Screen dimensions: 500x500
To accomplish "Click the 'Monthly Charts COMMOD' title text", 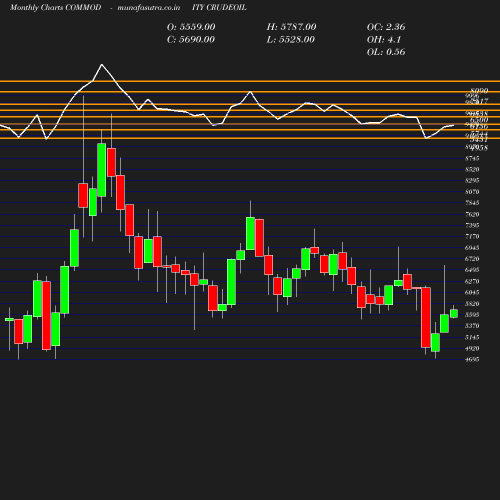I will pos(55,8).
